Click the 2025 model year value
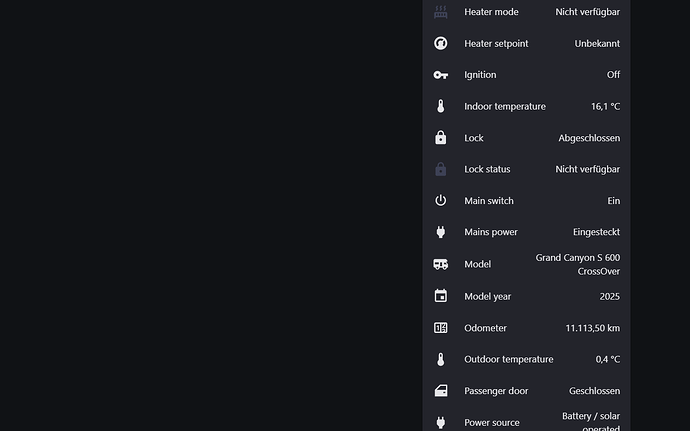 click(x=609, y=297)
